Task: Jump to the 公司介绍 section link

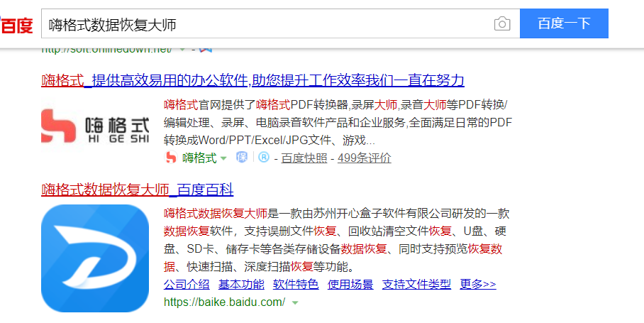Action: click(187, 285)
